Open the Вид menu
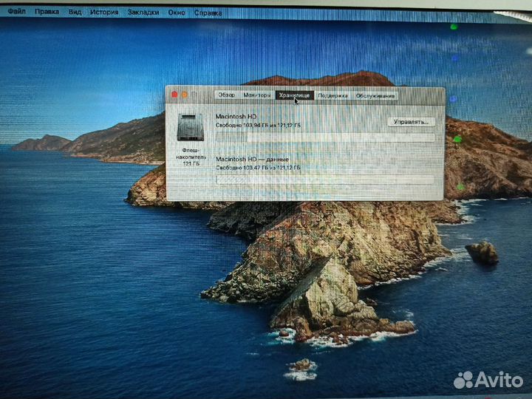Viewport: 532px width, 399px height. [75, 13]
